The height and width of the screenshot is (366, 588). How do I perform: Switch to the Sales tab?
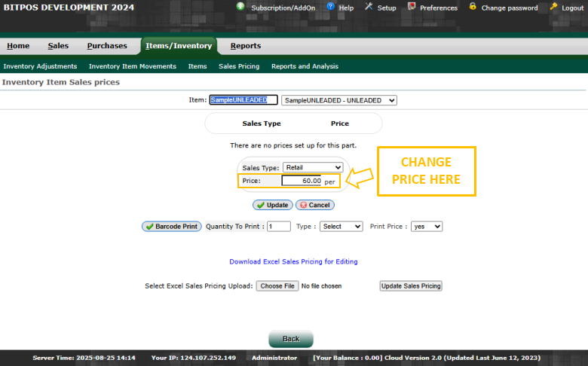[58, 46]
